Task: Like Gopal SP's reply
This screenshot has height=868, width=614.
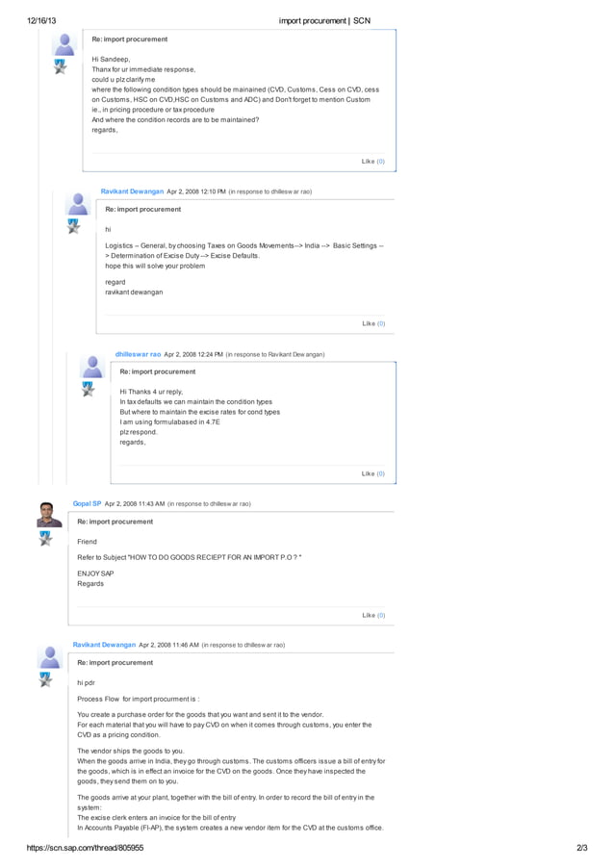Action: 373,615
